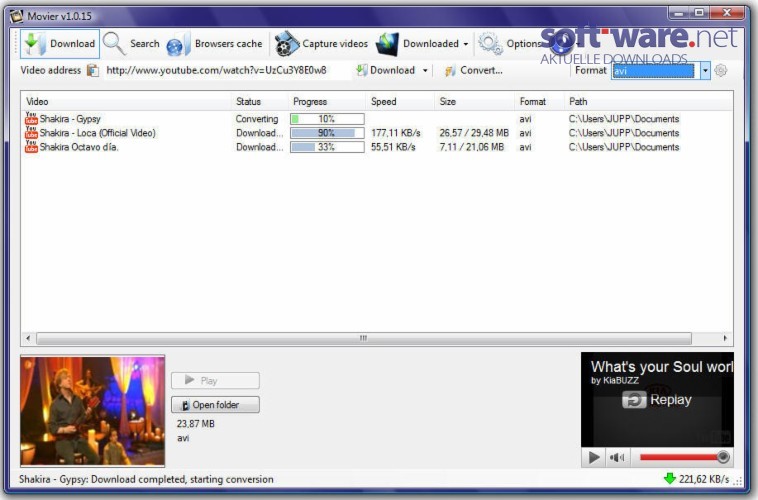
Task: Click the Shakira video preview thumbnail
Action: (x=92, y=411)
